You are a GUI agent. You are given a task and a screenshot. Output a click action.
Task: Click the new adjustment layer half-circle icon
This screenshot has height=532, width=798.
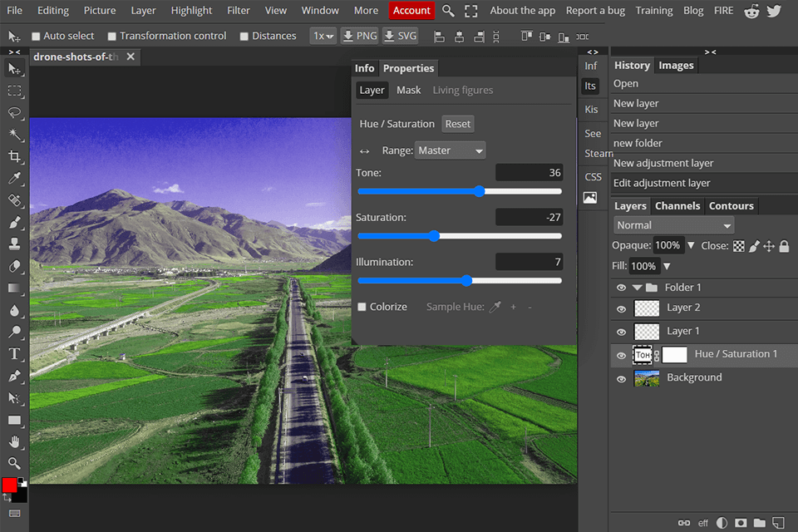pos(722,523)
